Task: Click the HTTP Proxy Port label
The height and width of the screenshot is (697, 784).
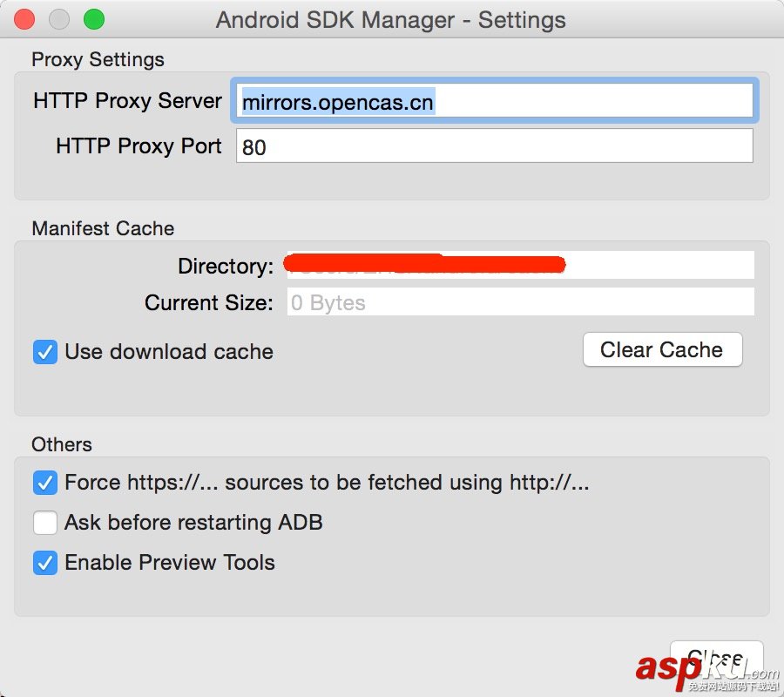Action: [139, 145]
